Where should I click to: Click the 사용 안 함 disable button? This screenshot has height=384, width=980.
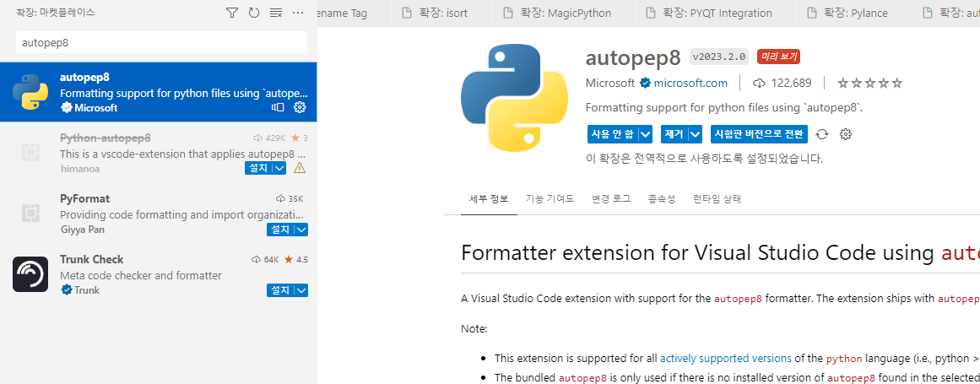click(613, 134)
